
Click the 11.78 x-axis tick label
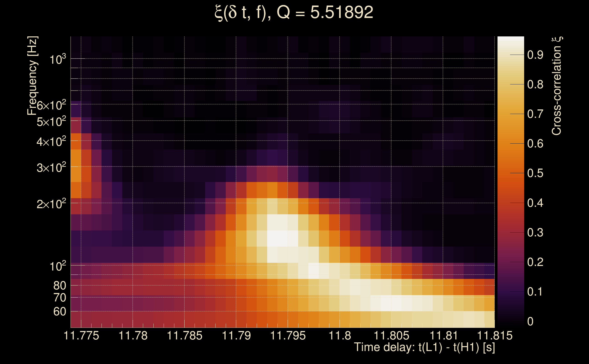(133, 336)
